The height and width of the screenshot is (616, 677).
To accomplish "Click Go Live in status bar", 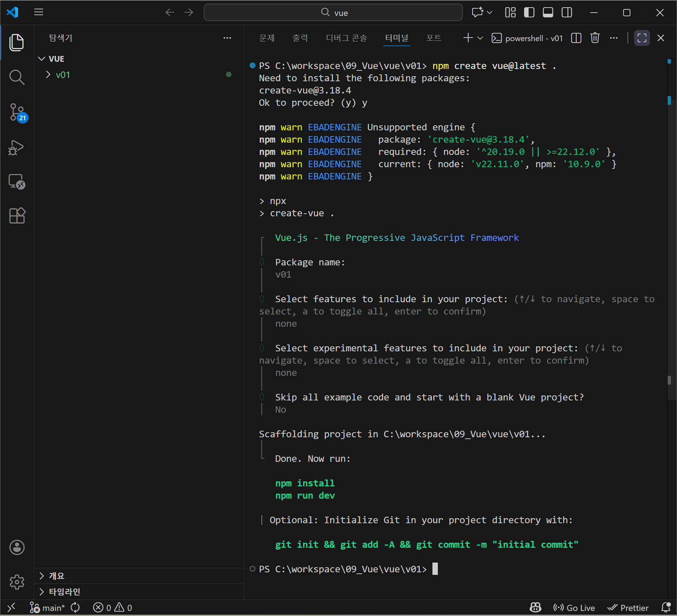I will click(574, 608).
